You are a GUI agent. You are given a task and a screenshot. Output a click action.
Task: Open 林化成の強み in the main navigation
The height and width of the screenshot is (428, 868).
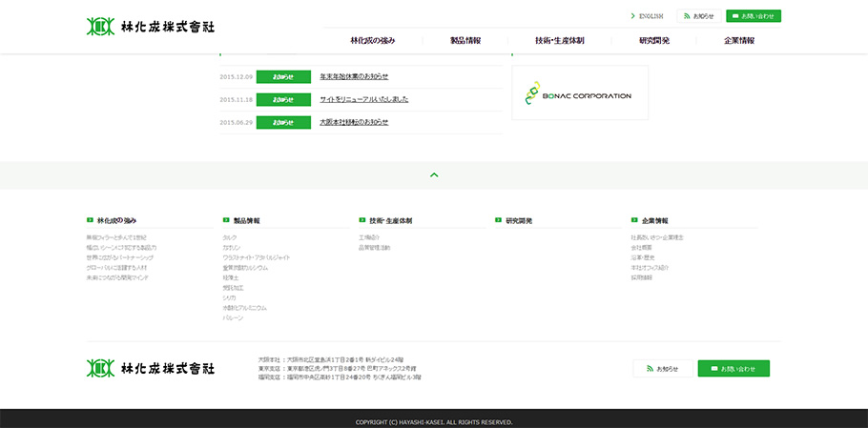coord(372,41)
